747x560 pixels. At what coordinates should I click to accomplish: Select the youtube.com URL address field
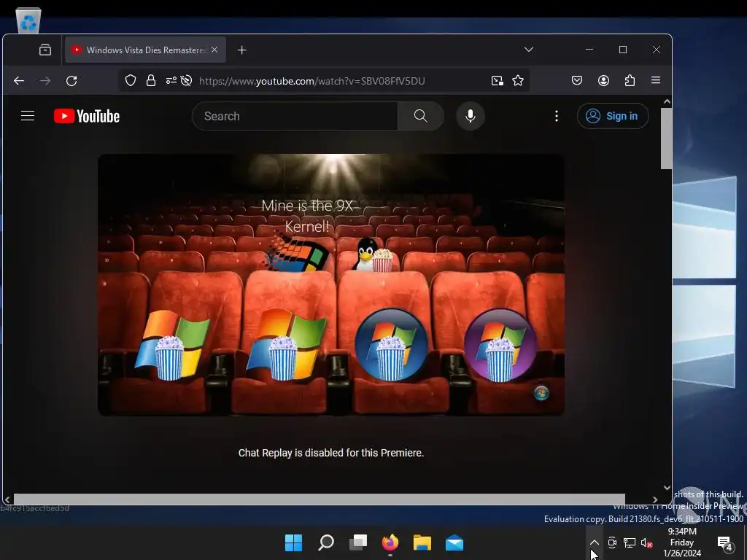coord(311,81)
